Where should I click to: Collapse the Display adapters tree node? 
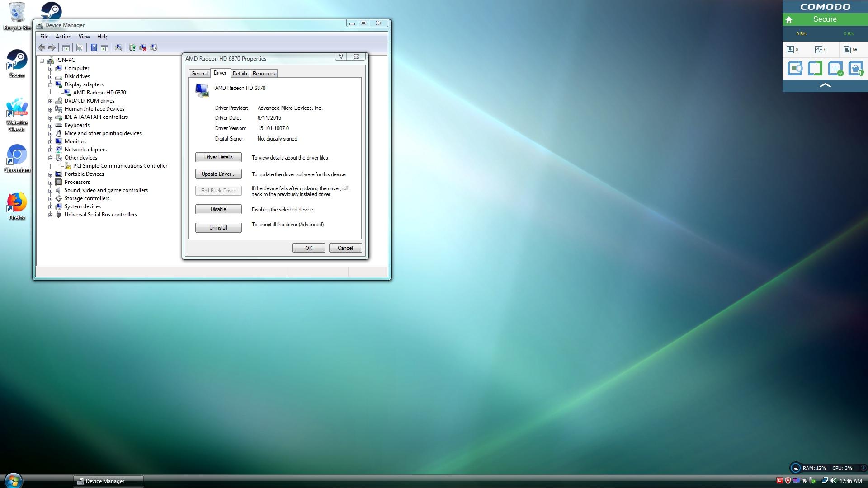click(51, 84)
